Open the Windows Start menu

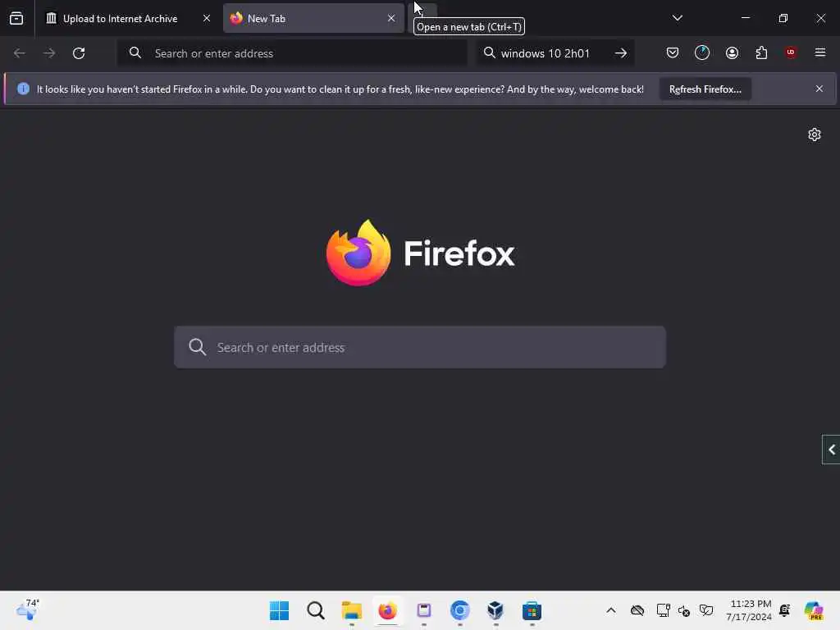point(279,610)
